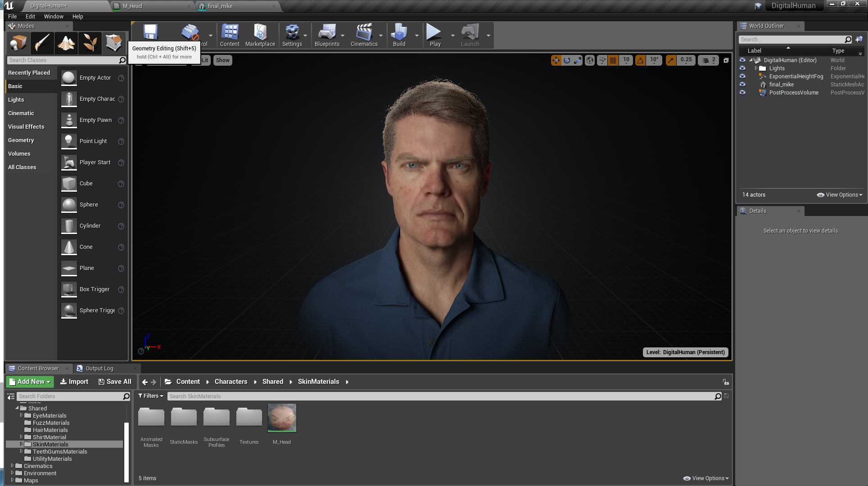Click the source control toolbar icon
Screen dimensions: 868x486
coord(190,32)
